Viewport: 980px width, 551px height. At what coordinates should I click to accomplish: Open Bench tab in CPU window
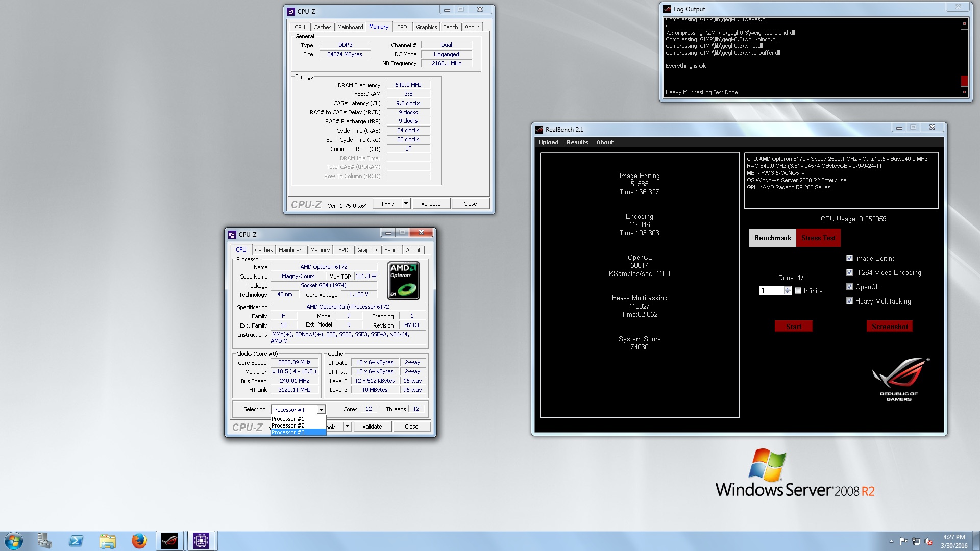[x=391, y=250]
